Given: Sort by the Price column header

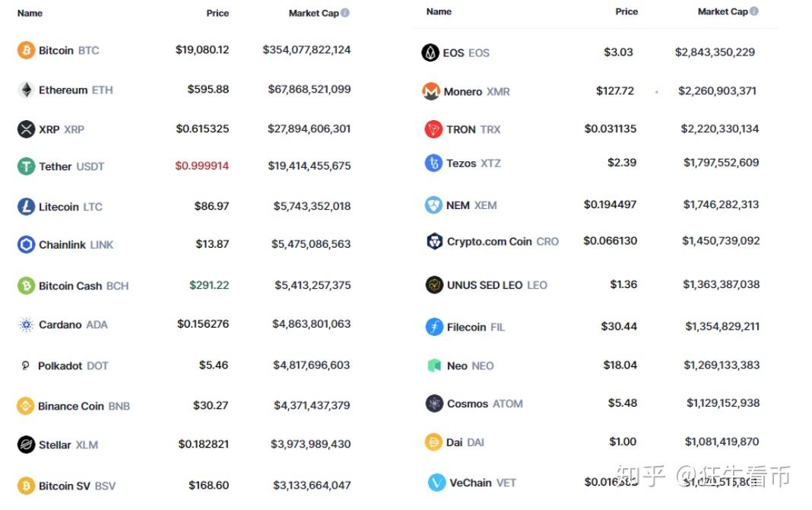Looking at the screenshot, I should click(217, 13).
